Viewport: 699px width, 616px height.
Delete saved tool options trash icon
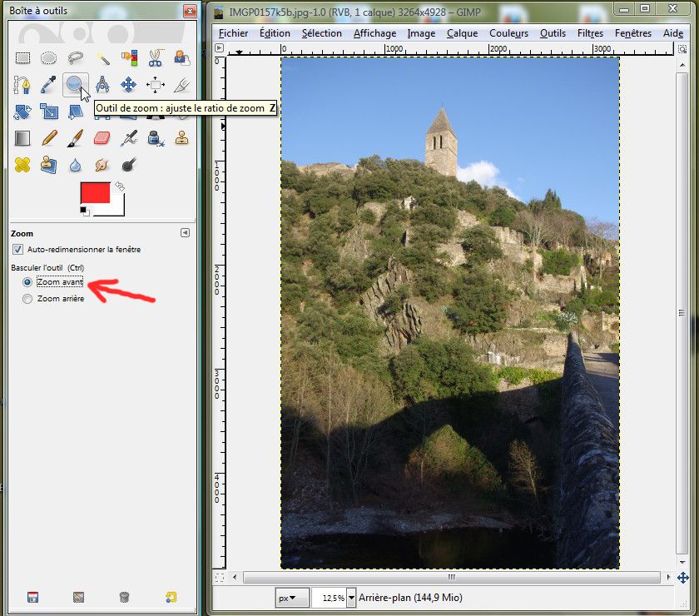(124, 597)
